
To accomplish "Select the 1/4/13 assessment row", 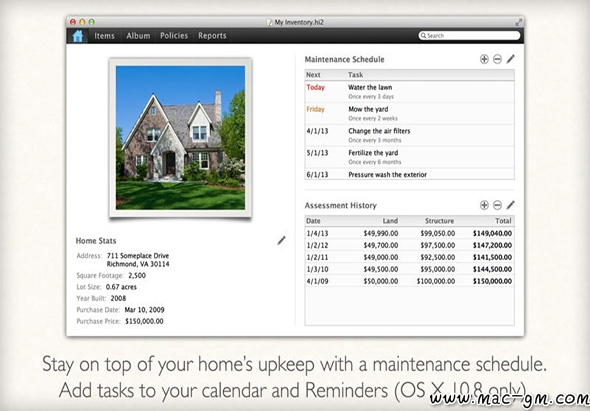I will [409, 233].
